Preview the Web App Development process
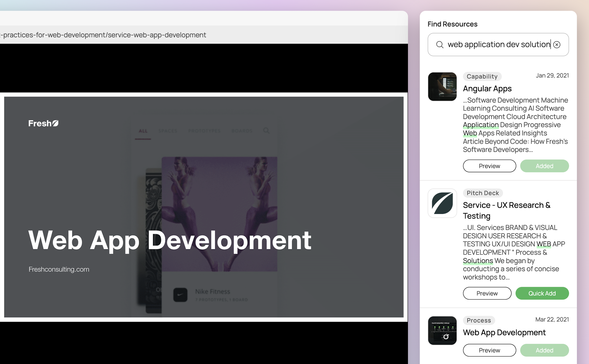Viewport: 589px width, 364px height. 489,350
